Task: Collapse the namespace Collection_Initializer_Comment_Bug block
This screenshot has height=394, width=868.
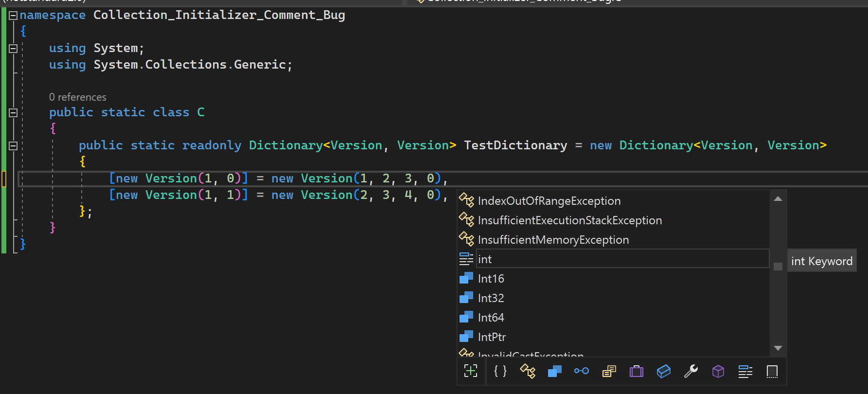Action: [13, 16]
